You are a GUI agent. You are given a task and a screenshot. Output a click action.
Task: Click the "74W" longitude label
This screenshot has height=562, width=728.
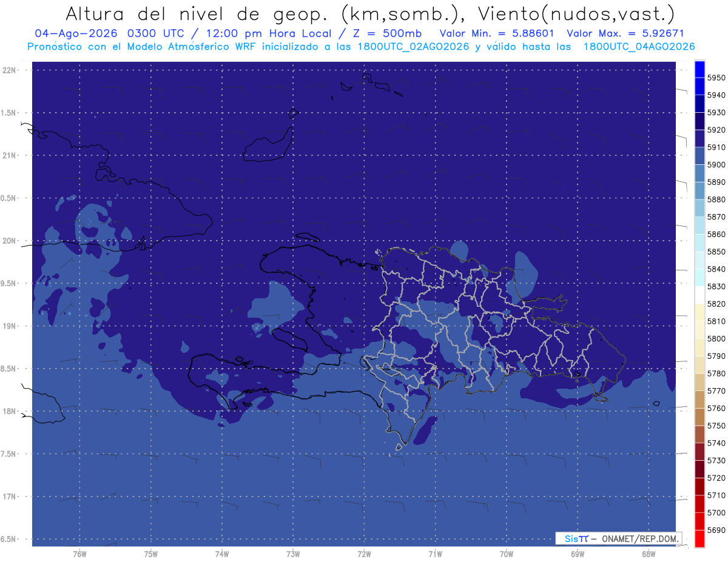pyautogui.click(x=222, y=554)
